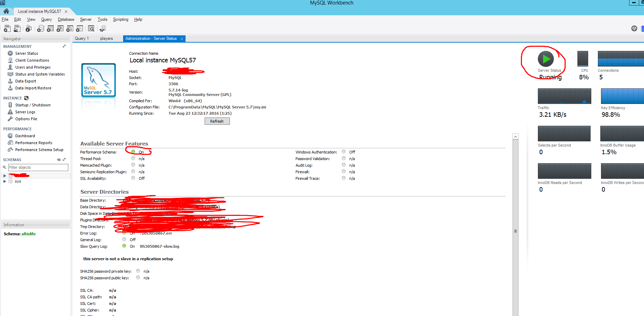Image resolution: width=644 pixels, height=316 pixels.
Task: Create a new function toolbar icon
Action: (x=79, y=28)
